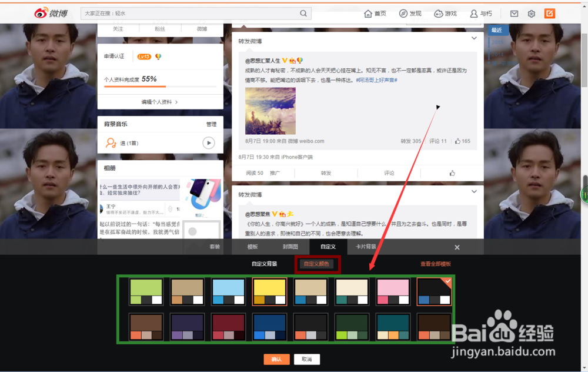Select the 自定义颜色 sub-tab

coord(316,264)
